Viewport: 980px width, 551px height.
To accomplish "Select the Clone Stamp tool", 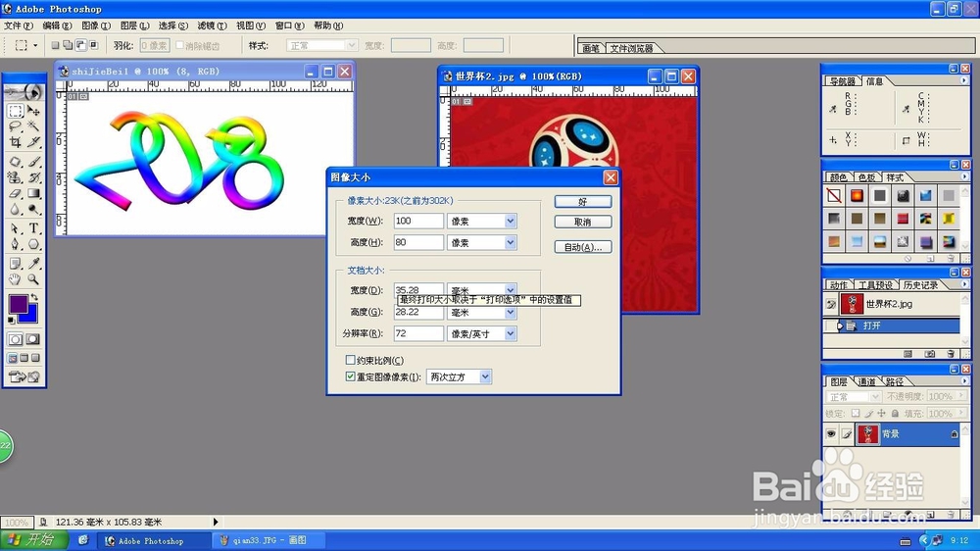I will [x=16, y=178].
